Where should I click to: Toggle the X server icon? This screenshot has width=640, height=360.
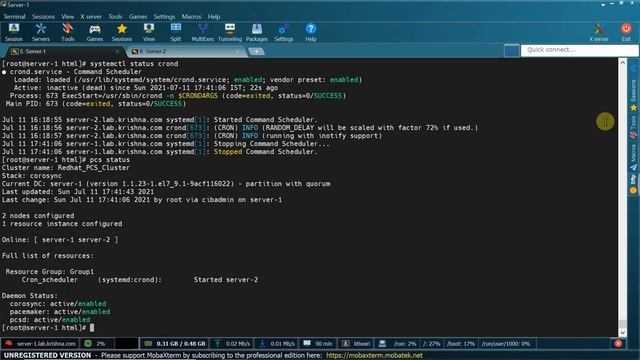pos(599,32)
